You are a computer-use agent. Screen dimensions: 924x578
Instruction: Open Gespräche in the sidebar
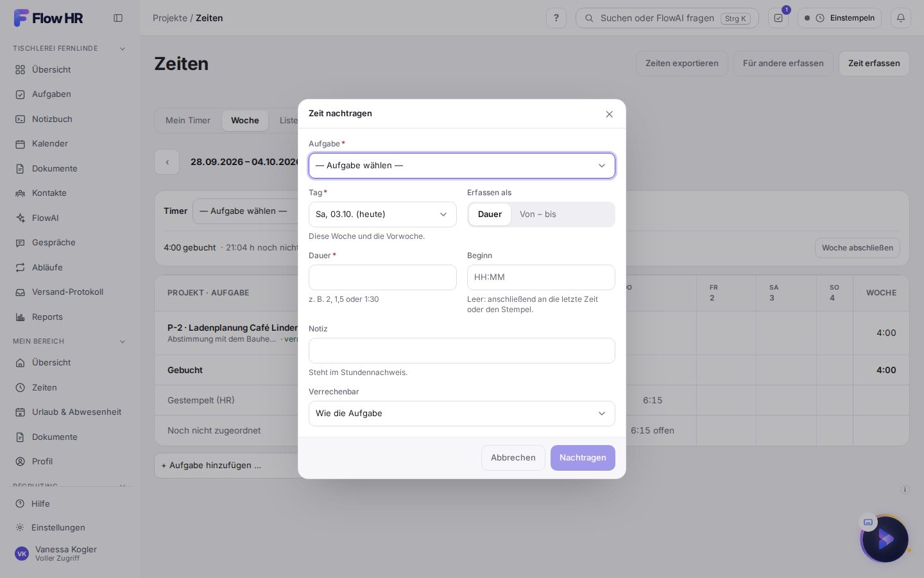(69, 243)
